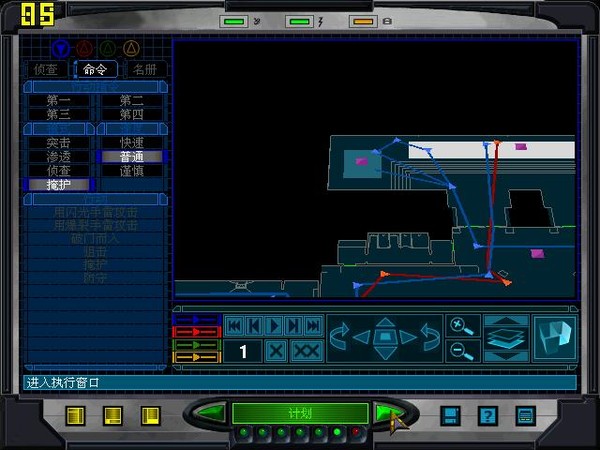Set speed mode to 谨慎
The width and height of the screenshot is (600, 450).
click(132, 171)
